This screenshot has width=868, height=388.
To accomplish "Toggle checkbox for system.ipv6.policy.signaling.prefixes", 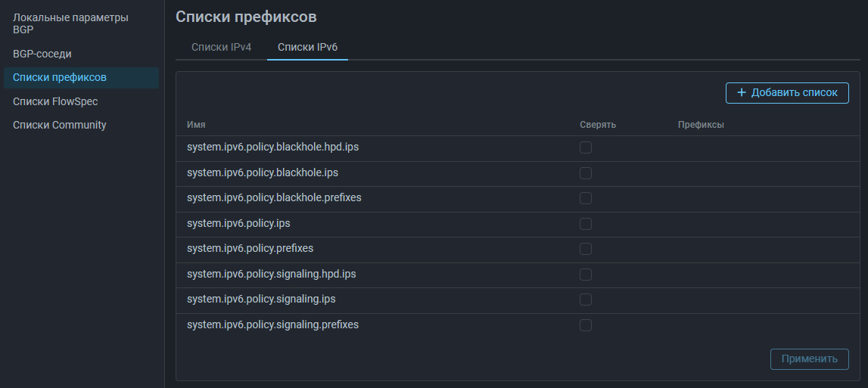I will [x=586, y=325].
